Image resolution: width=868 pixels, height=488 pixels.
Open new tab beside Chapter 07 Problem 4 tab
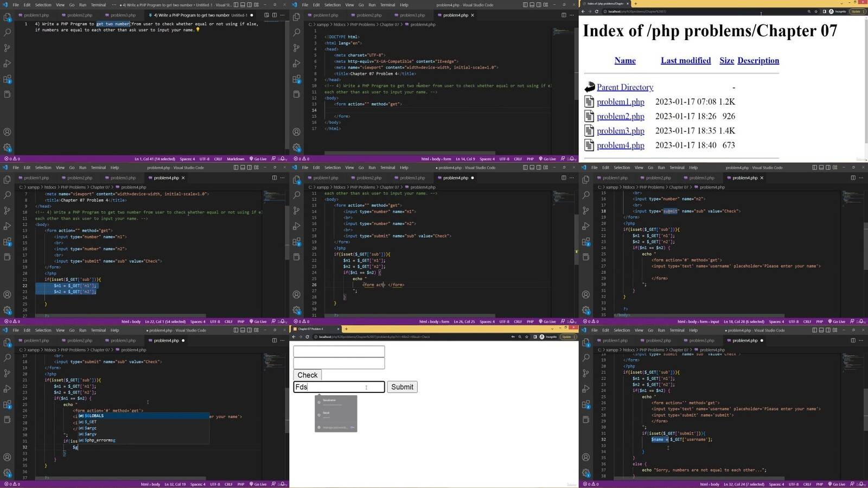(346, 329)
